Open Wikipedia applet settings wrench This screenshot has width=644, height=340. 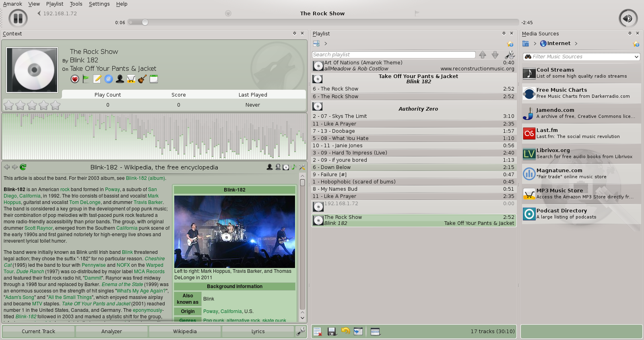tap(302, 167)
